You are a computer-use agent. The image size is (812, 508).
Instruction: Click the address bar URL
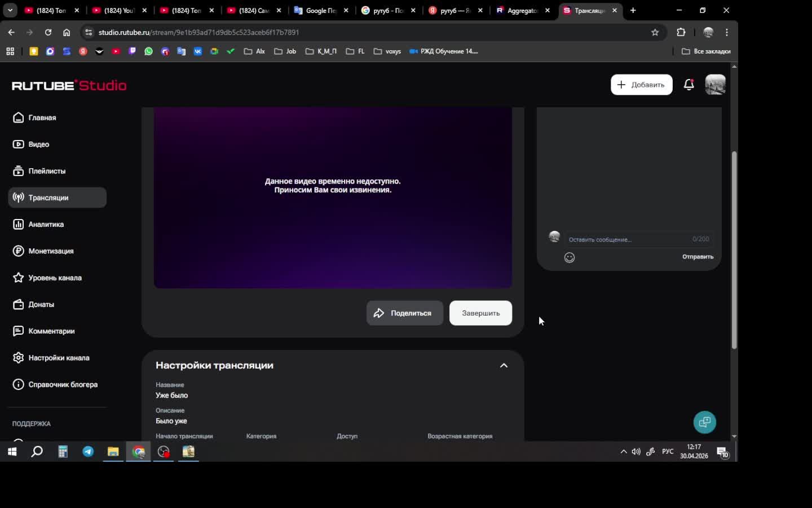pos(198,33)
